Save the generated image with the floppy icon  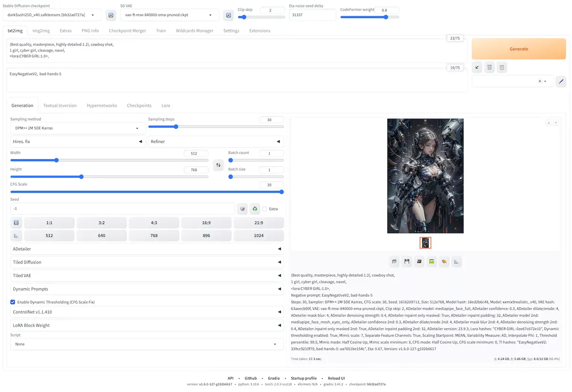click(407, 261)
